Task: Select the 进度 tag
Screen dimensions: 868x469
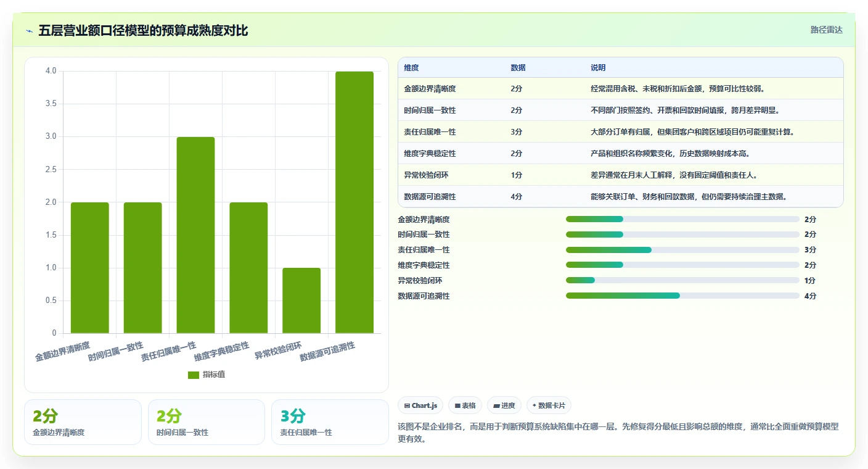Action: pos(504,405)
